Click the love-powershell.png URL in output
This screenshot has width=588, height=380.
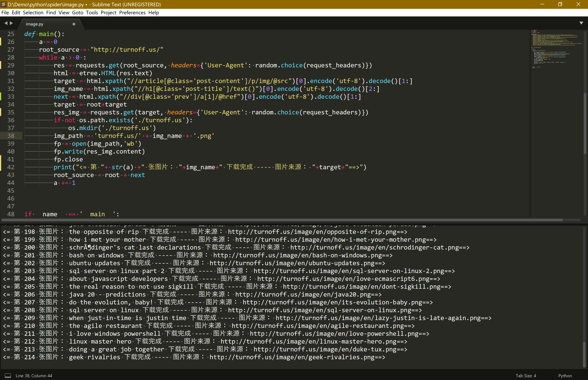(334, 334)
